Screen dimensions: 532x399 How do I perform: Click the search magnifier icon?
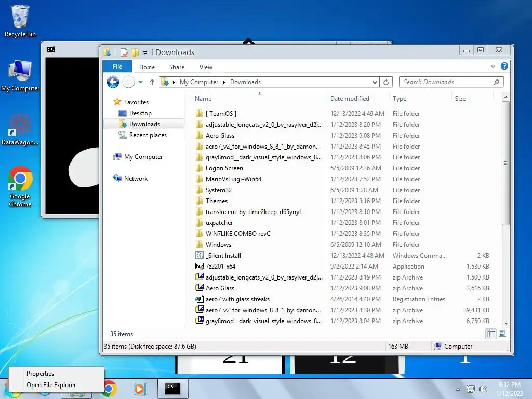496,82
